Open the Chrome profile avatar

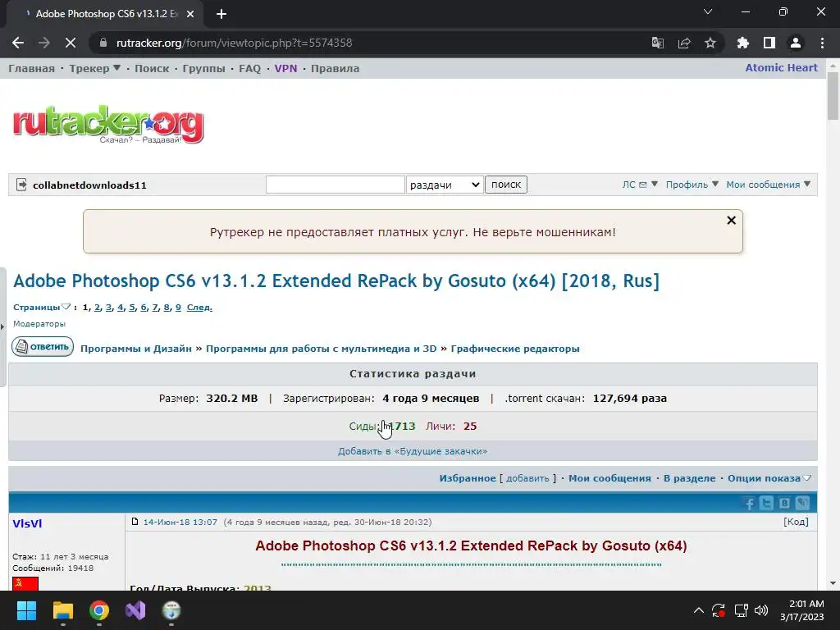point(796,43)
